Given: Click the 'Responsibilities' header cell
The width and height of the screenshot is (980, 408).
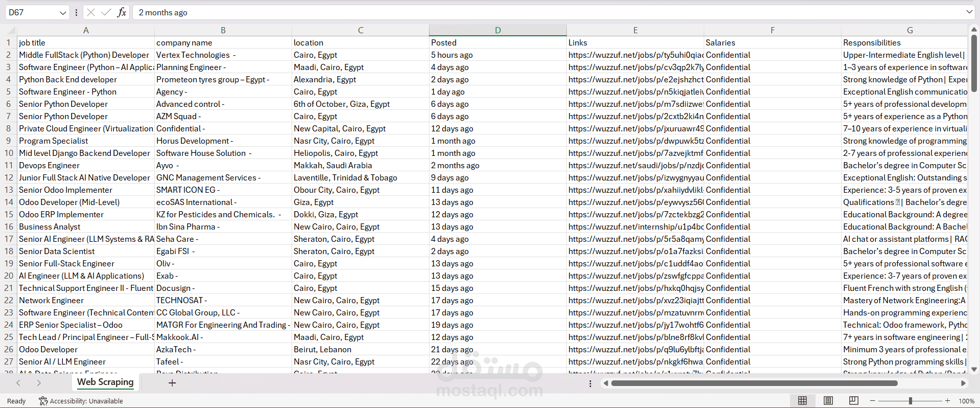Looking at the screenshot, I should 904,42.
